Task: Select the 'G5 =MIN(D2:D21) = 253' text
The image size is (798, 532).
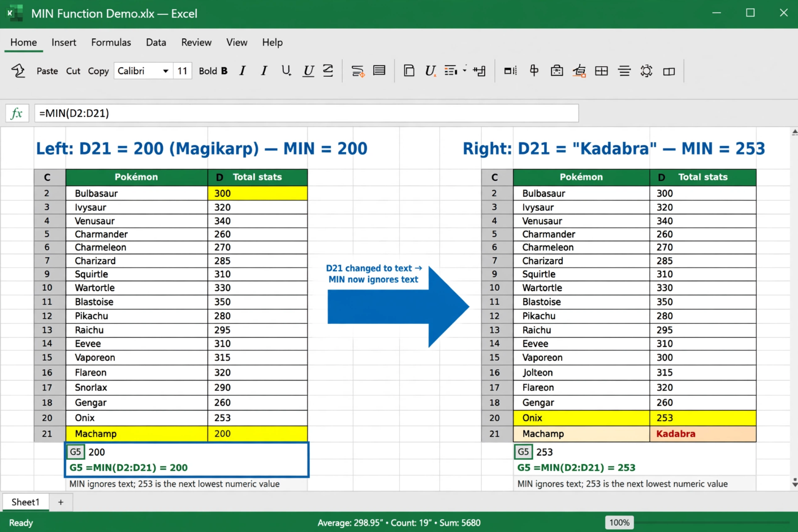Action: point(576,468)
